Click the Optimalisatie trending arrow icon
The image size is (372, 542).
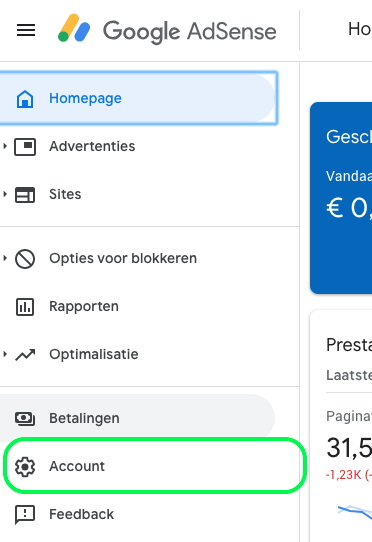point(25,355)
